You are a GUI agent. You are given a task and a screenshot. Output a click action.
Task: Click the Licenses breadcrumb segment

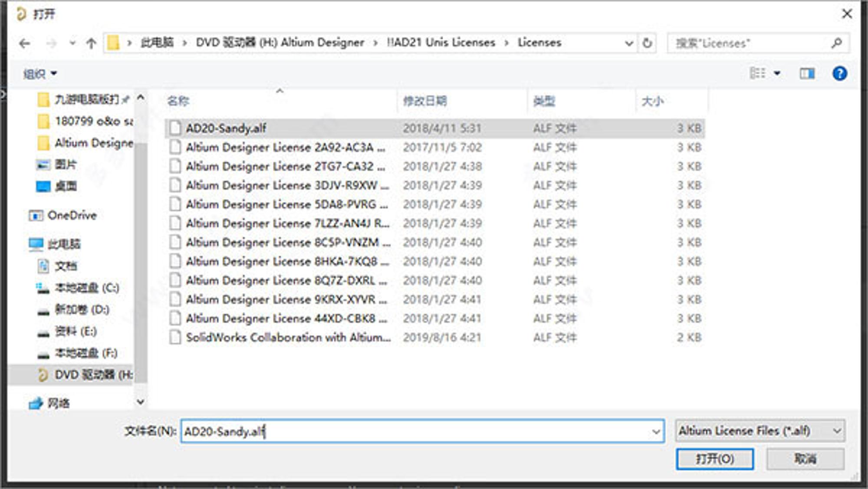(539, 43)
